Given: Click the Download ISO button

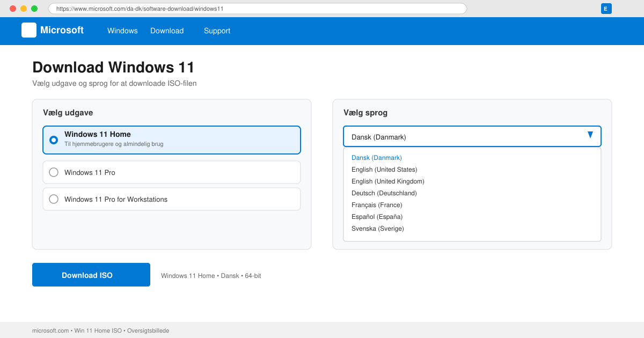Looking at the screenshot, I should point(91,275).
